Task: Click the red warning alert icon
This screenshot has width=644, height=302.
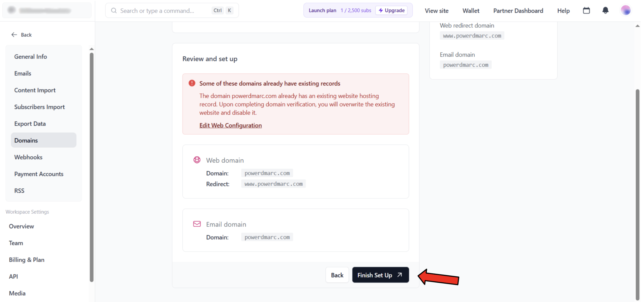Action: [192, 83]
